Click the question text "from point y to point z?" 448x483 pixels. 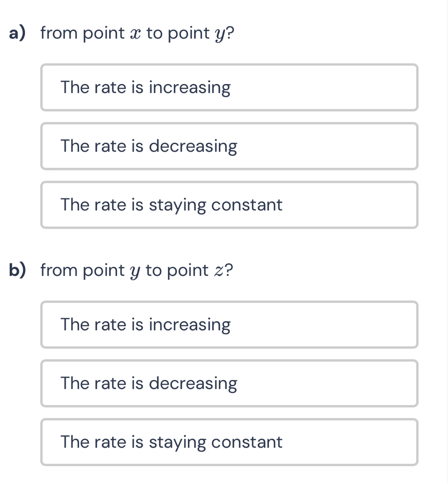click(137, 270)
